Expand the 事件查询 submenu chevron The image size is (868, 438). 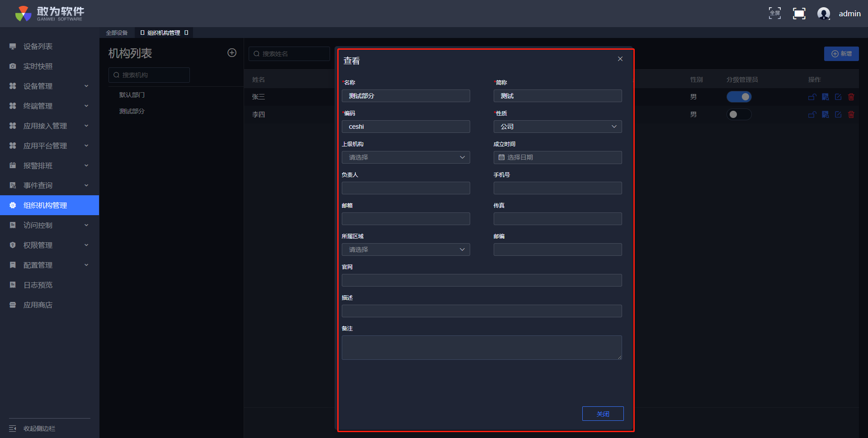pyautogui.click(x=86, y=185)
